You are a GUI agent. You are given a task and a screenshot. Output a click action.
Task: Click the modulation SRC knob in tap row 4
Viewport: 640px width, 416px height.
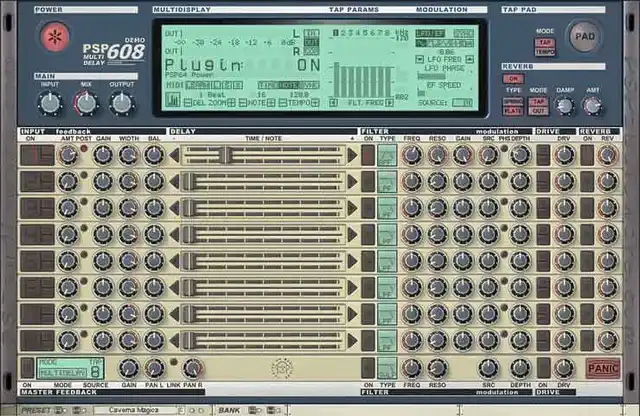pyautogui.click(x=488, y=235)
